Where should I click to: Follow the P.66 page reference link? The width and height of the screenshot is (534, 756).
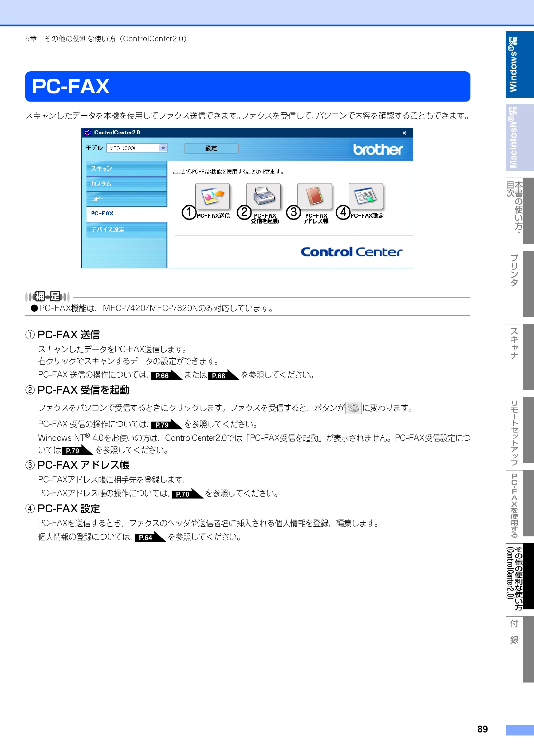(167, 375)
